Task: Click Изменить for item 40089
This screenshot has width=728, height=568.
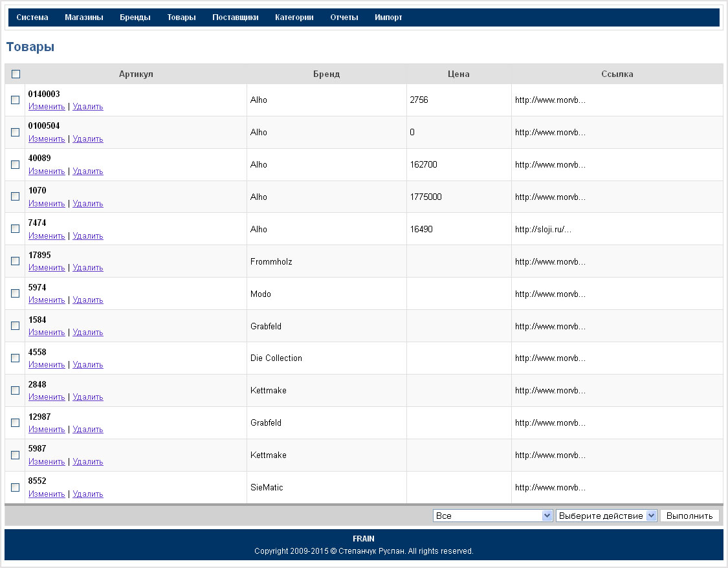Action: tap(47, 171)
